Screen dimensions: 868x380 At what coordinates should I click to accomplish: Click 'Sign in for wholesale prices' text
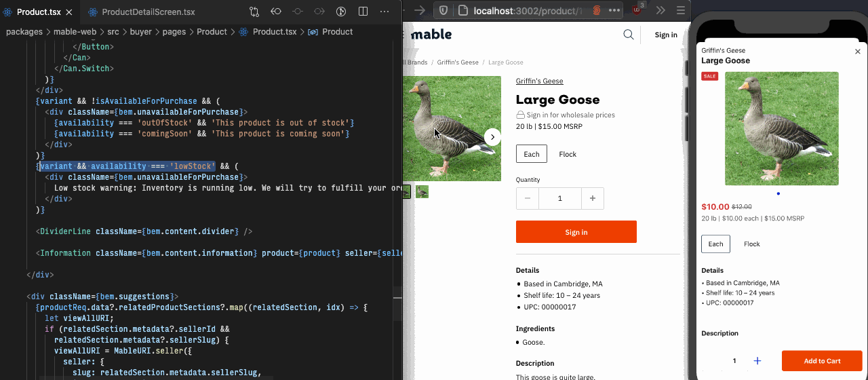[571, 115]
